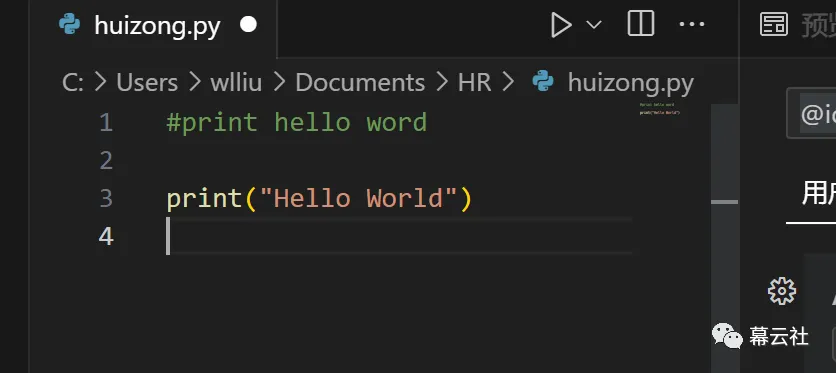
Task: Click the minimap code preview
Action: pos(660,109)
